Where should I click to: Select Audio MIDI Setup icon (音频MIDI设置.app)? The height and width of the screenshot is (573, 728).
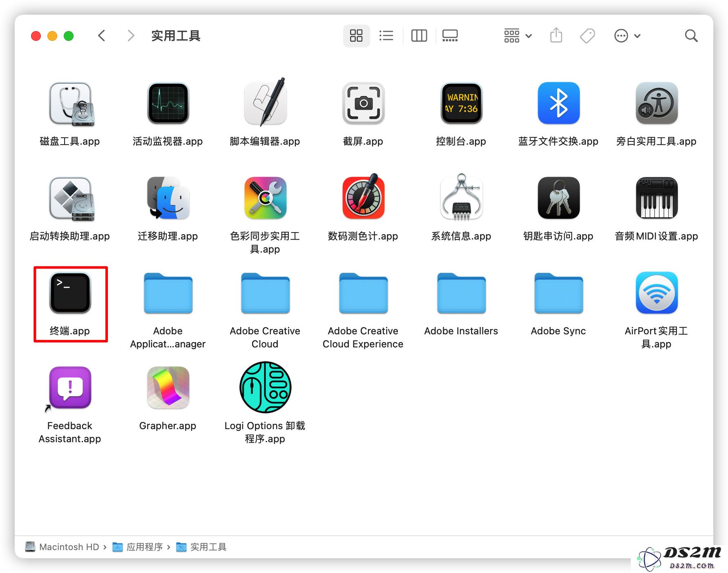pyautogui.click(x=657, y=198)
